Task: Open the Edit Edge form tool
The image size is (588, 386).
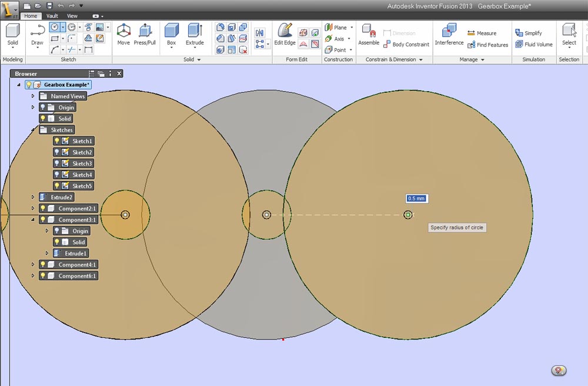Action: click(x=285, y=34)
